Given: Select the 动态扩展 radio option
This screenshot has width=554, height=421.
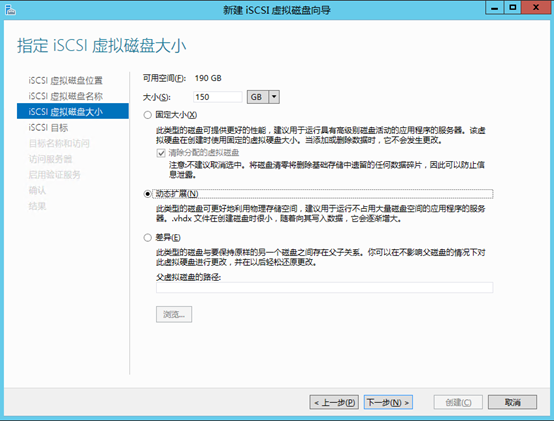Looking at the screenshot, I should [x=148, y=194].
